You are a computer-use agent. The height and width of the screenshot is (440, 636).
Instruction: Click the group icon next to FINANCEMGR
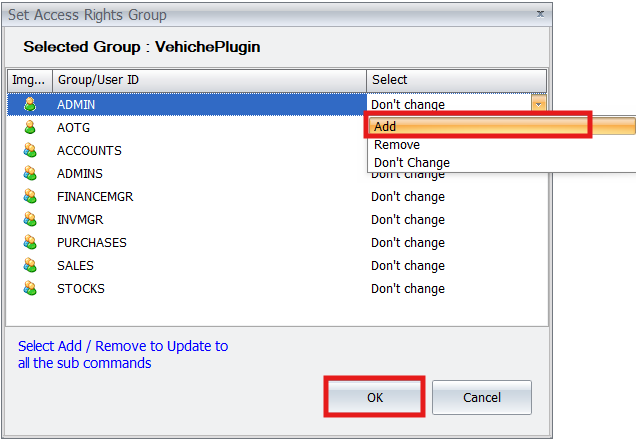pos(29,196)
